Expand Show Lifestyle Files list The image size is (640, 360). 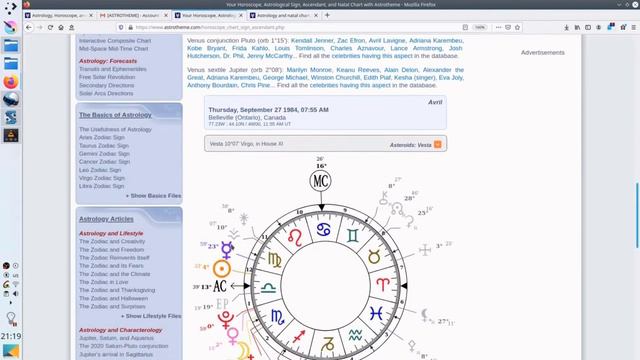(151, 316)
